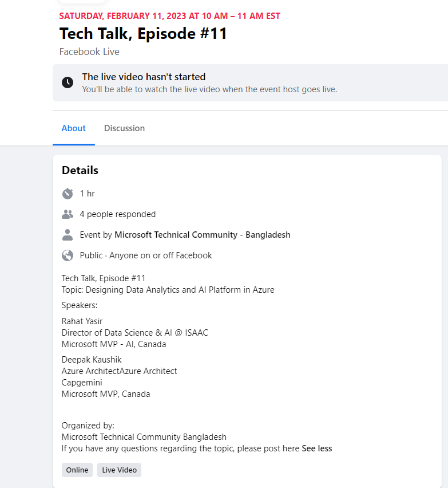
Task: Click the people icon beside responses count
Action: tap(68, 214)
